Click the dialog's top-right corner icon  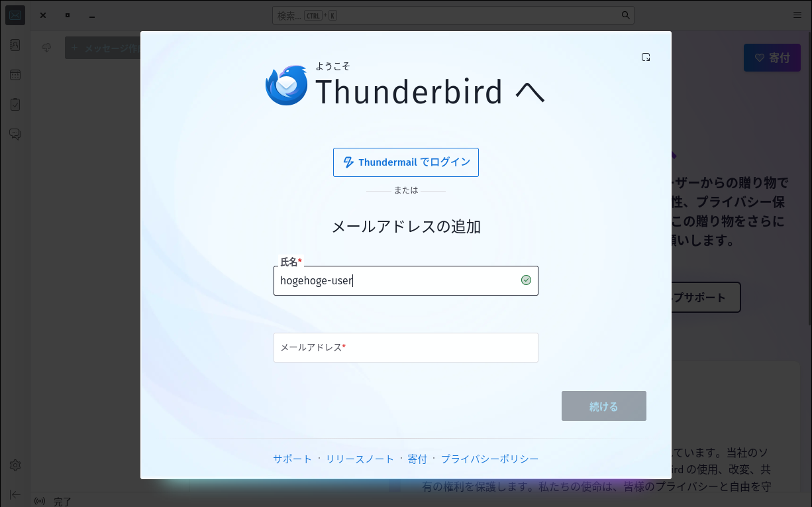[646, 57]
